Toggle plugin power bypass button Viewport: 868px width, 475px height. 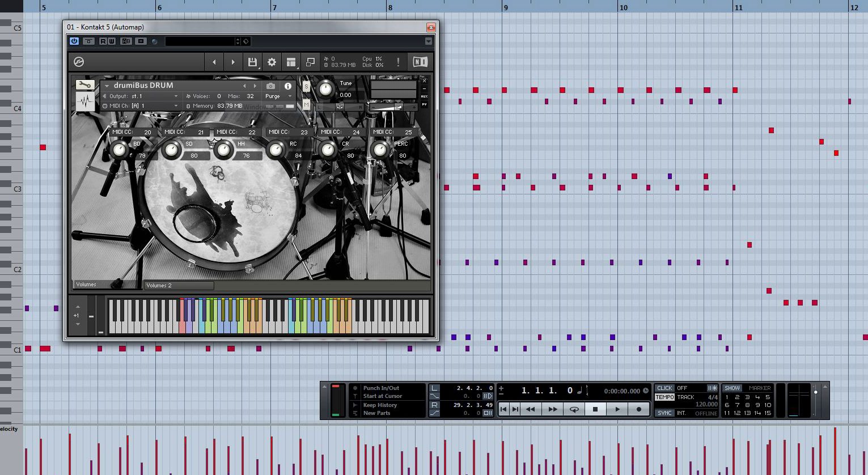[x=74, y=41]
